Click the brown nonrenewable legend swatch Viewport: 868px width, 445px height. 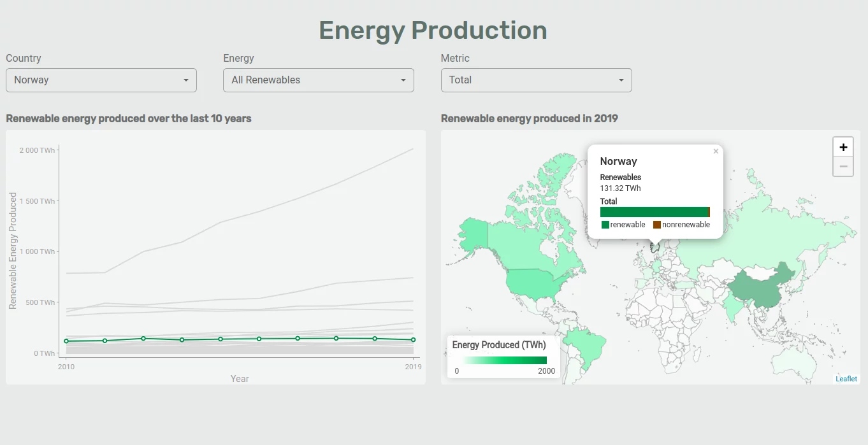pyautogui.click(x=657, y=225)
